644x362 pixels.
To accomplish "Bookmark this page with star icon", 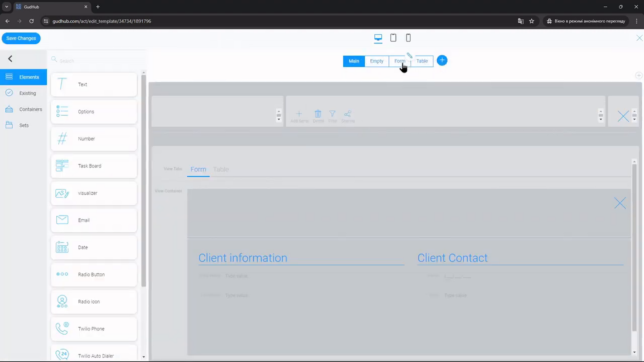I will pyautogui.click(x=532, y=21).
